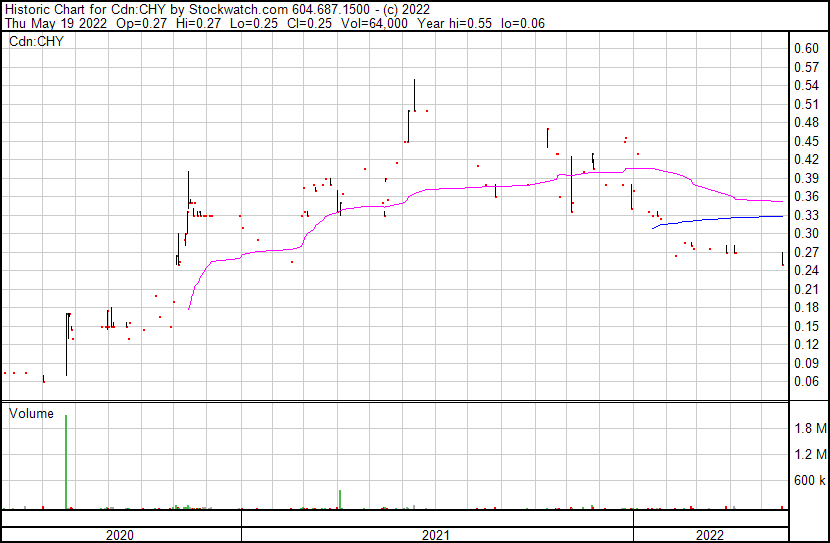Click the chart title 'Historic Chart for Cdn:CHY'
The height and width of the screenshot is (543, 830).
86,10
